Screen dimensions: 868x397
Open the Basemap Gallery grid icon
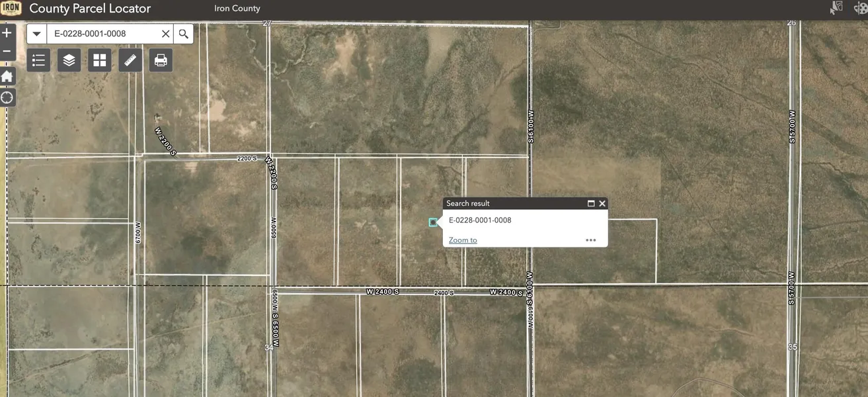(100, 60)
